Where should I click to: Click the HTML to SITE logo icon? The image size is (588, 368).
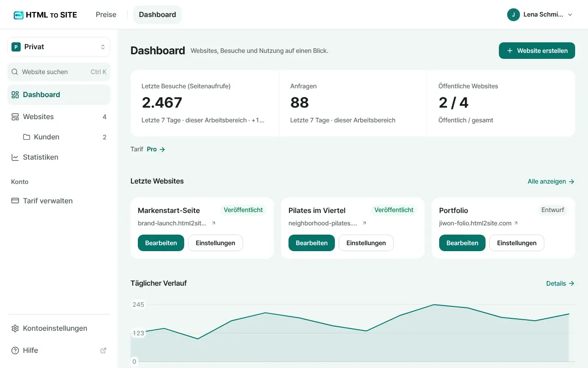click(18, 15)
